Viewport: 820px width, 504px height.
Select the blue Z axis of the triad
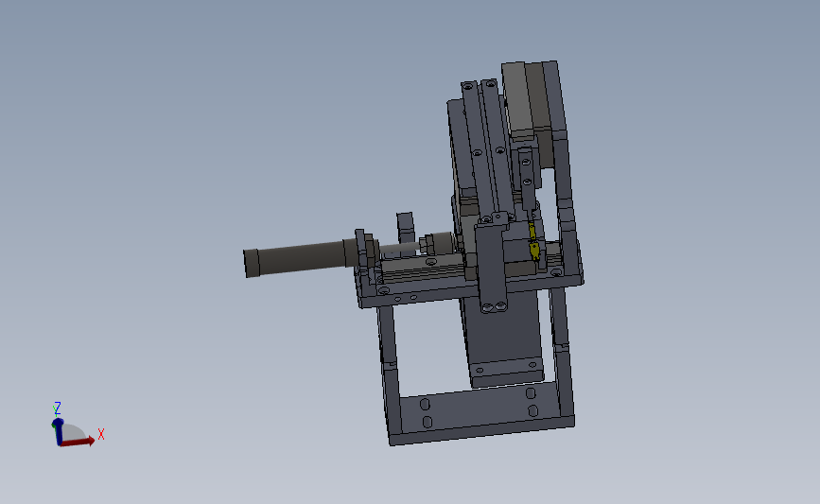tap(58, 431)
